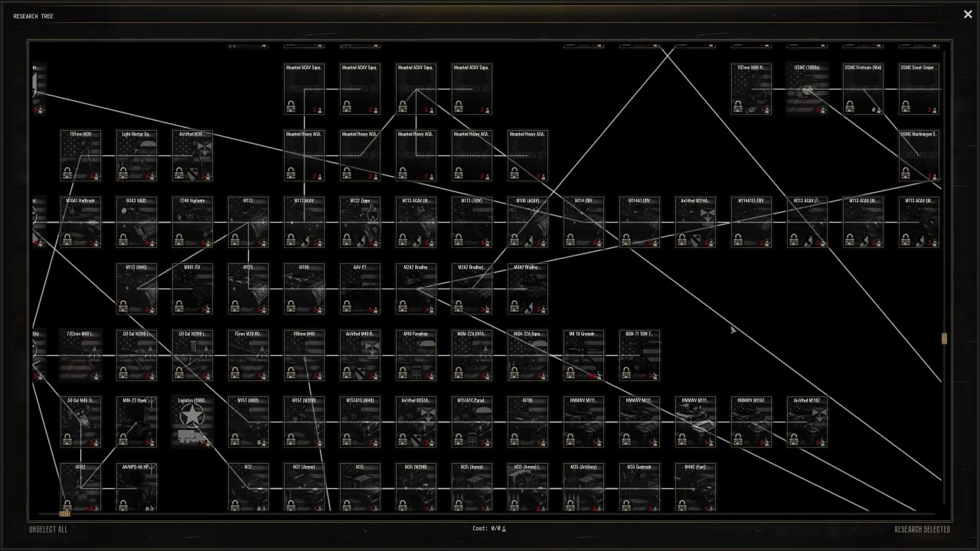Select the Airlifted M40 R. card
The height and width of the screenshot is (551, 980).
(360, 355)
